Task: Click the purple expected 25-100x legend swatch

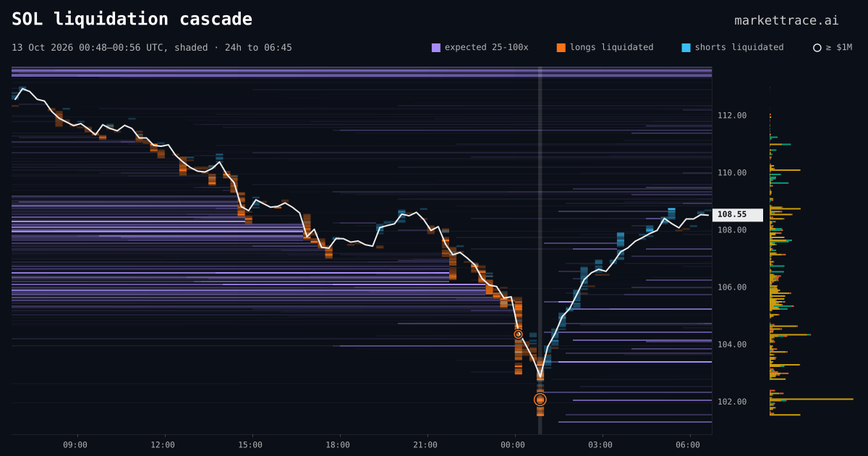Action: pos(436,48)
